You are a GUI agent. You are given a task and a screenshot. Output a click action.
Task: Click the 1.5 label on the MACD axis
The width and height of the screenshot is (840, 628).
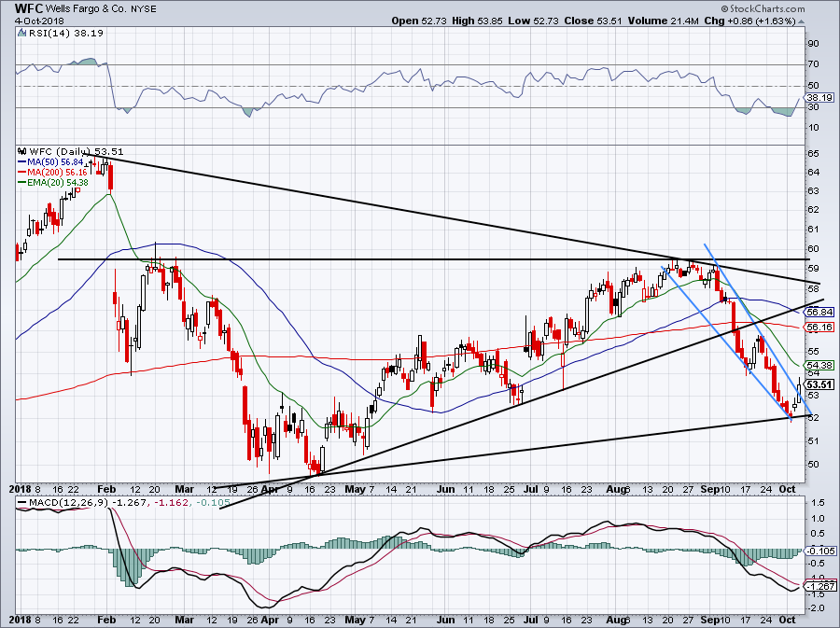pos(818,503)
